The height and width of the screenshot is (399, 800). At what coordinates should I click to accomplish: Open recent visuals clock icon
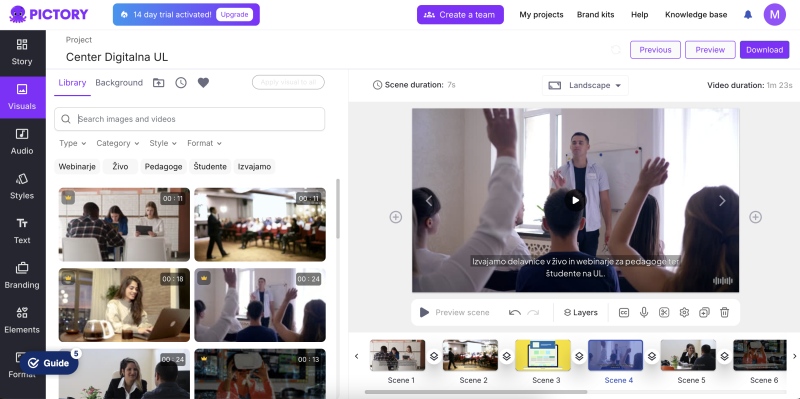pos(181,83)
